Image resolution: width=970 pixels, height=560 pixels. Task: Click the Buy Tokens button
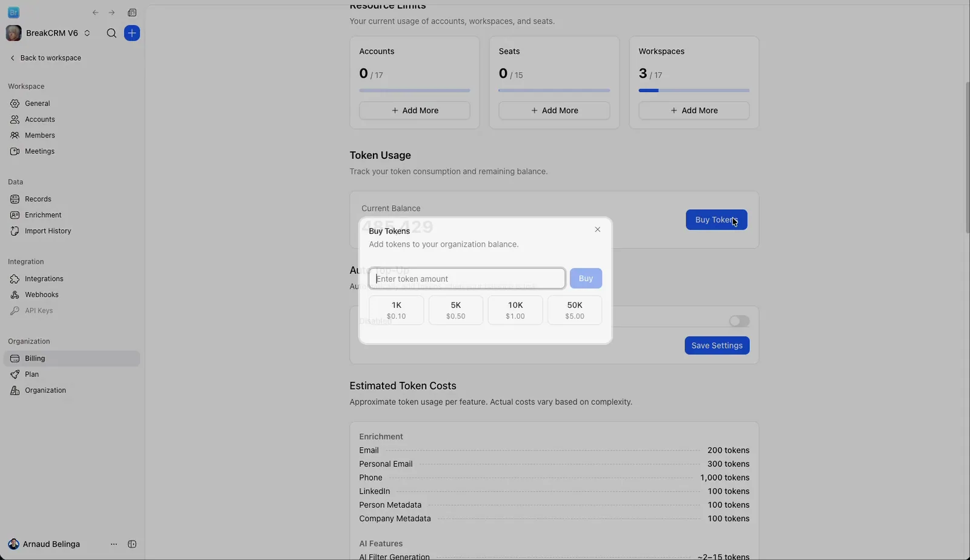pos(717,220)
